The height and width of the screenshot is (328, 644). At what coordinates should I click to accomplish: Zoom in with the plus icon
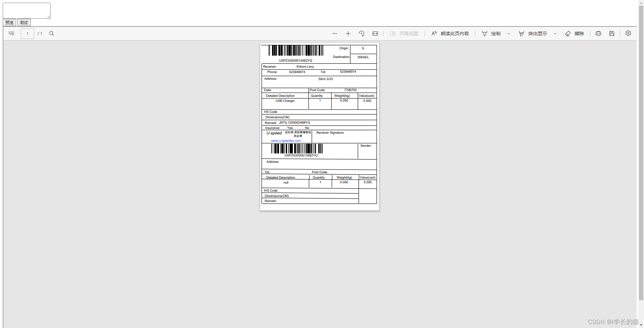[348, 34]
